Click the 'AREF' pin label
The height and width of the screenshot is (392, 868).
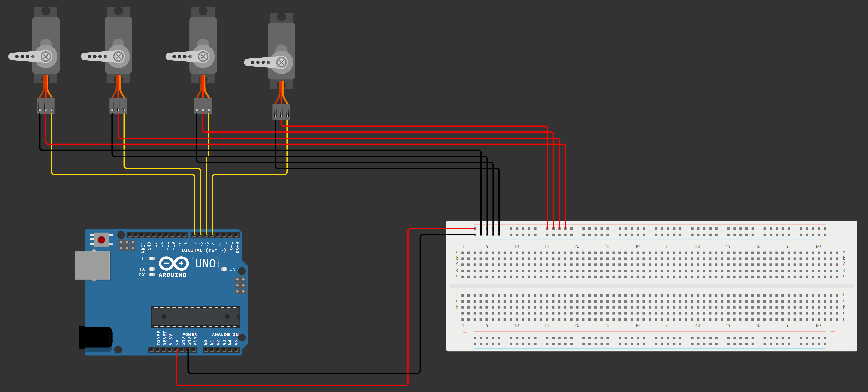143,248
